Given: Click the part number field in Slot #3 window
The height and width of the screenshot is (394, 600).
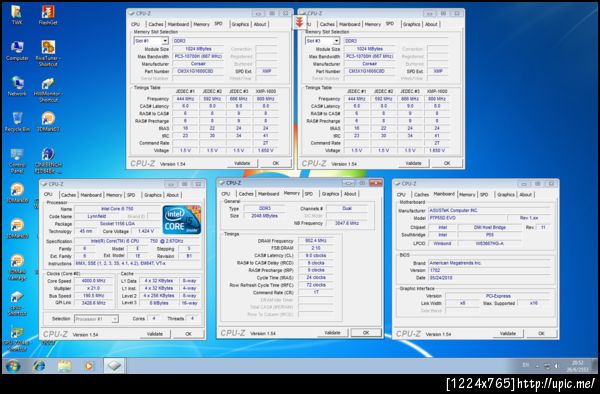Looking at the screenshot, I should pos(370,71).
